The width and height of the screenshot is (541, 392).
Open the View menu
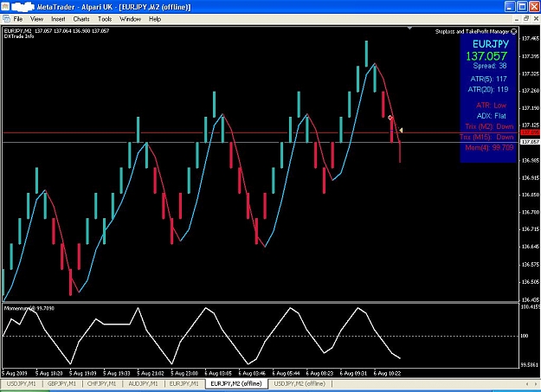pos(36,19)
